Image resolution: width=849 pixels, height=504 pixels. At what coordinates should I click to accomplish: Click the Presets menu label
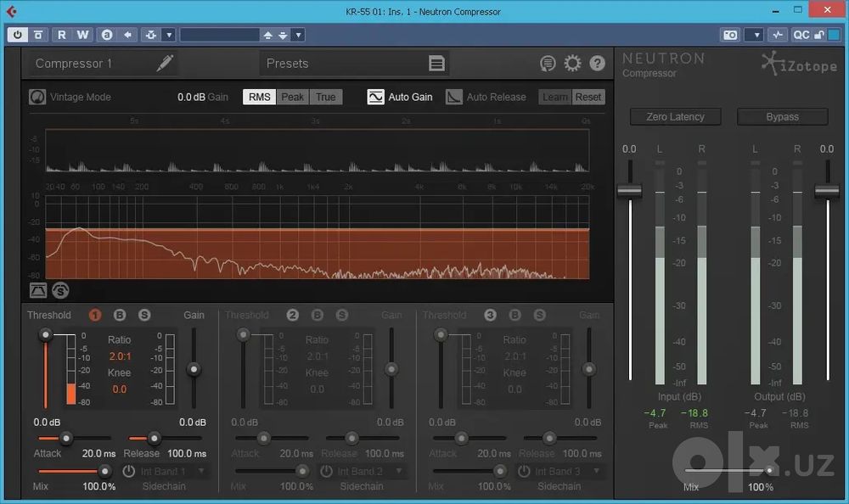point(287,64)
